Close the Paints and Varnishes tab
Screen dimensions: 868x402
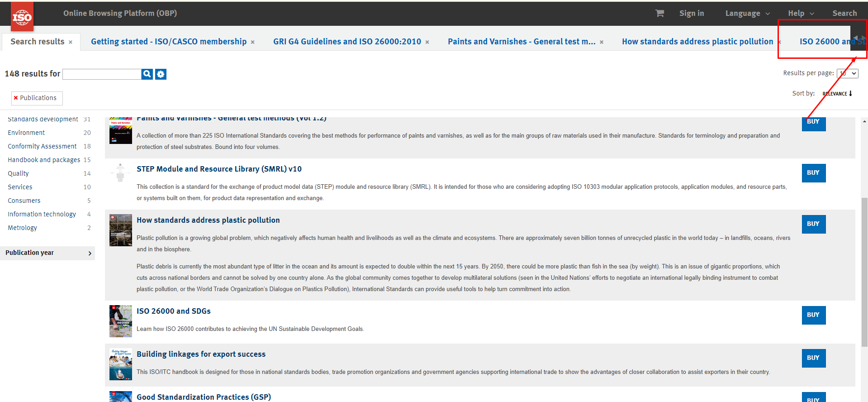point(602,42)
